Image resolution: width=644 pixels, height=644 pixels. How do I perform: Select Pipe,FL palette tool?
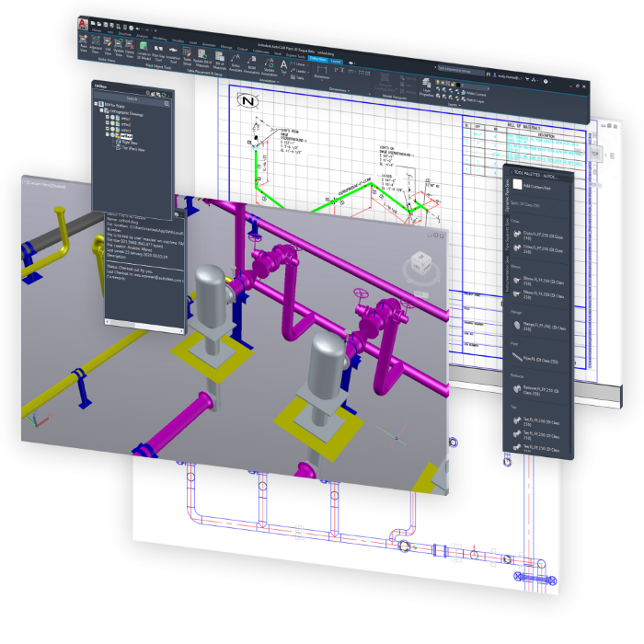(x=535, y=359)
